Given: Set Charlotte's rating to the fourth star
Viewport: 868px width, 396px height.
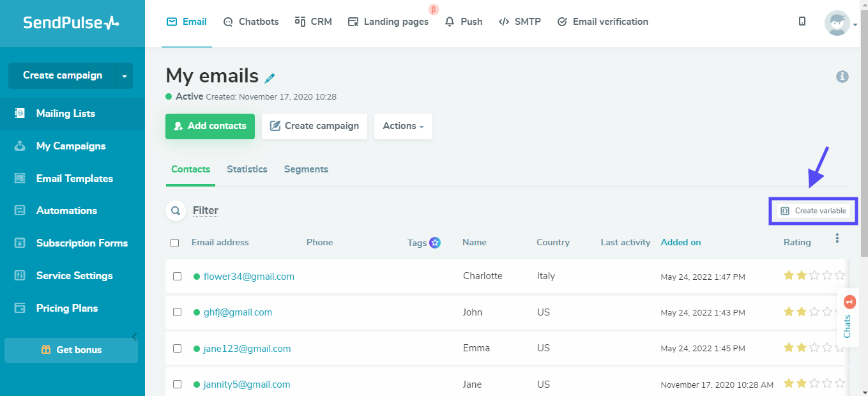Looking at the screenshot, I should (827, 276).
